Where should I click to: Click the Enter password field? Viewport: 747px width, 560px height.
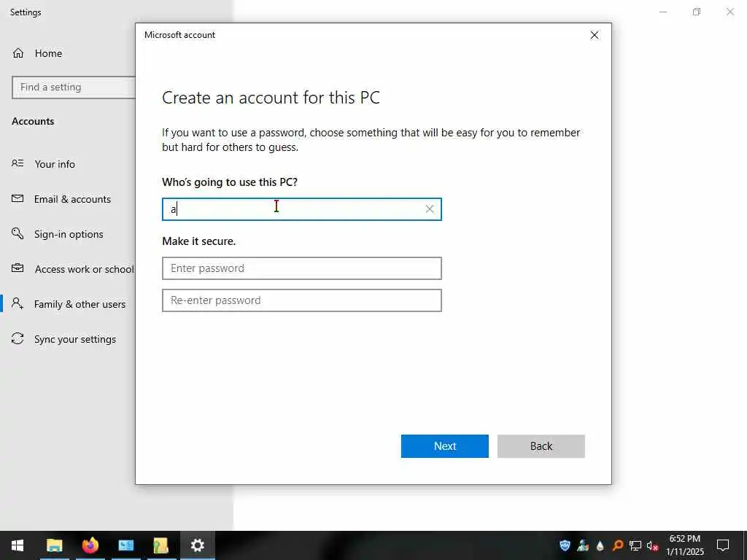pos(301,268)
